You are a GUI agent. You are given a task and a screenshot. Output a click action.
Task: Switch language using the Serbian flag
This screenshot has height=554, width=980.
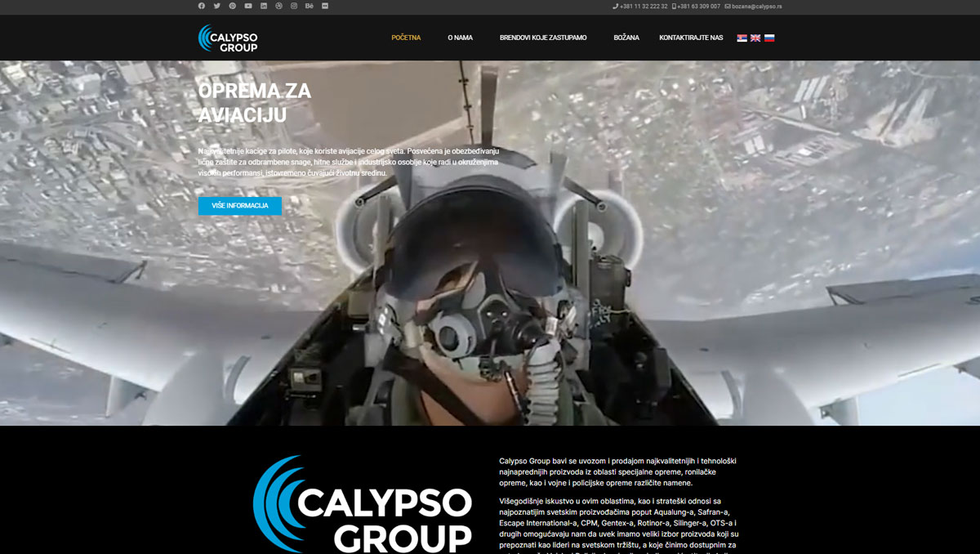tap(742, 38)
